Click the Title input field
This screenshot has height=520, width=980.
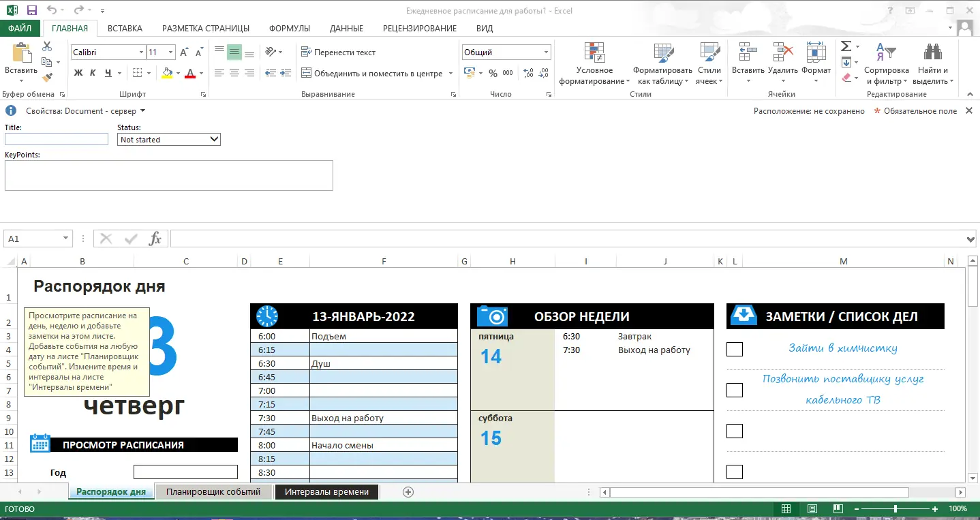(57, 139)
